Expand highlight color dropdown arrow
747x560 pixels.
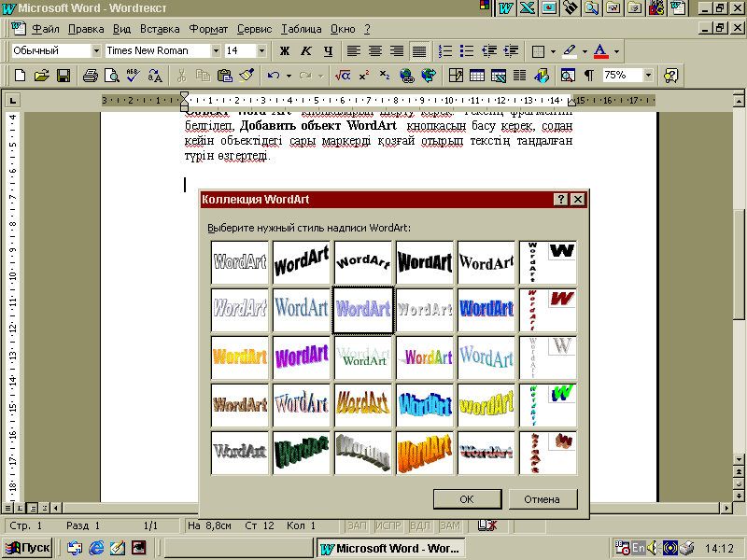pyautogui.click(x=585, y=51)
